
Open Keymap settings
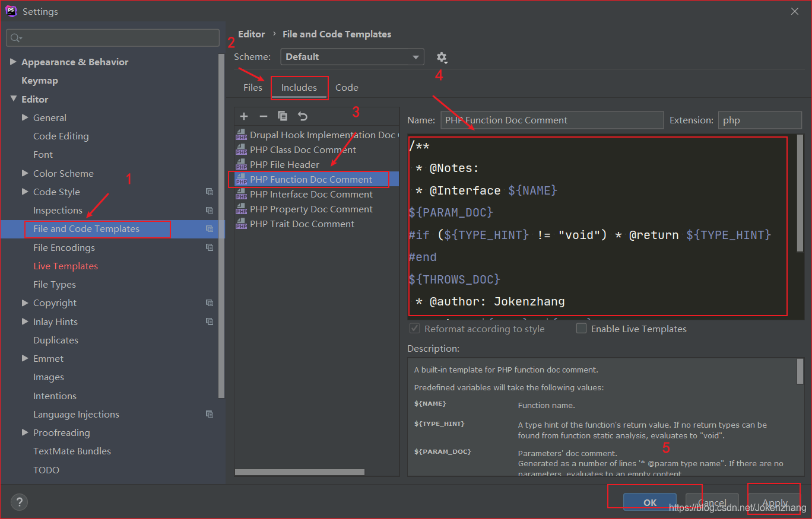pos(40,80)
